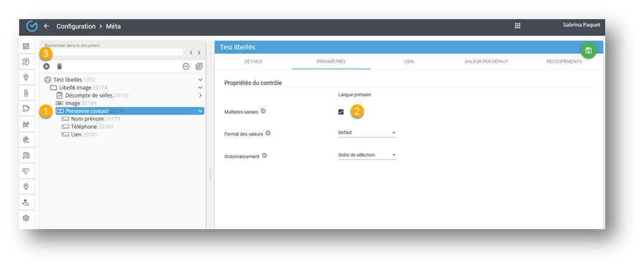This screenshot has height=268, width=644.
Task: Collapse the Test libellés root node
Action: pyautogui.click(x=200, y=80)
